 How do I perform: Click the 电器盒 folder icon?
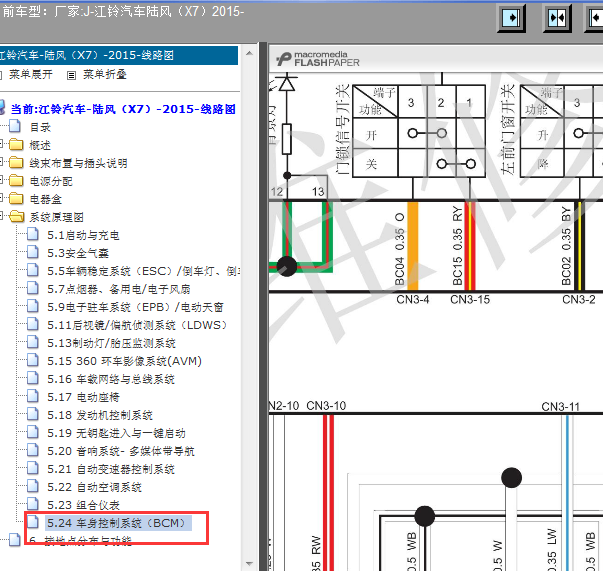coord(16,198)
